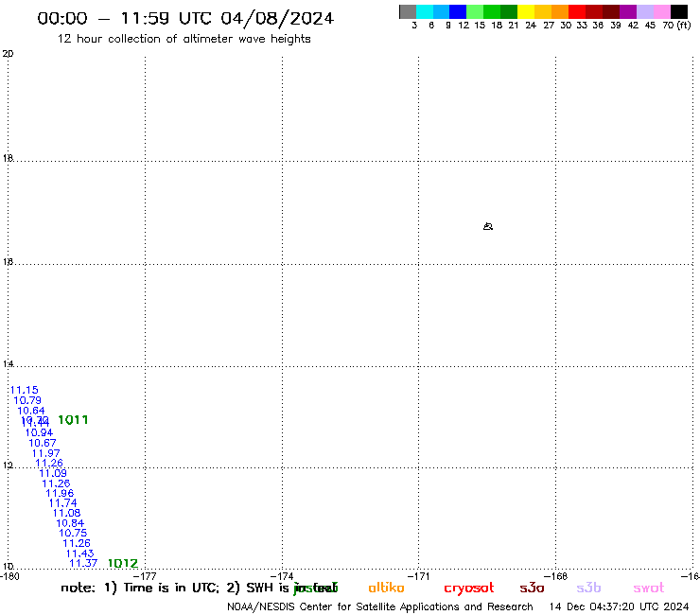The image size is (700, 615).
Task: Click the NOAA/NESDIS credit text
Action: [x=380, y=606]
